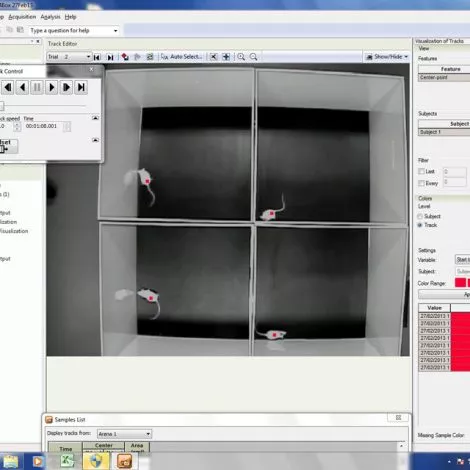Viewport: 470px width, 470px height.
Task: Click the red marker tool in Track Editor
Action: (125, 57)
